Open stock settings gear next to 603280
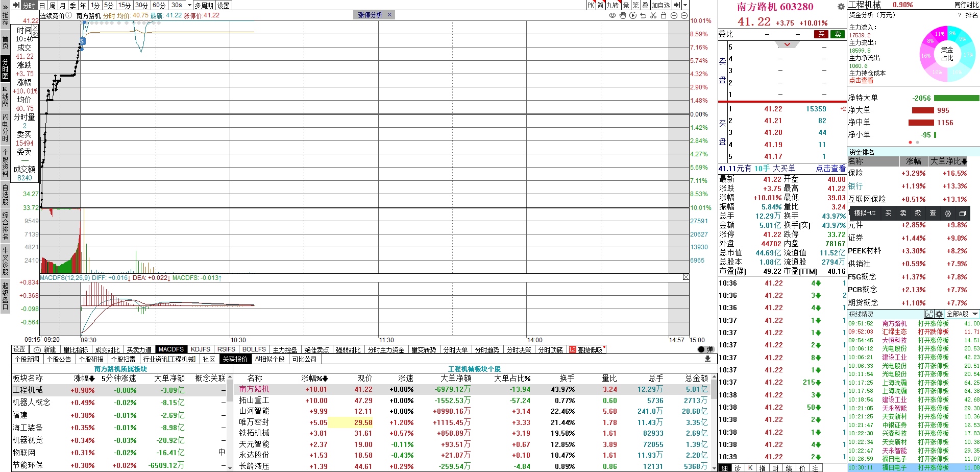The height and width of the screenshot is (472, 980). coord(841,7)
